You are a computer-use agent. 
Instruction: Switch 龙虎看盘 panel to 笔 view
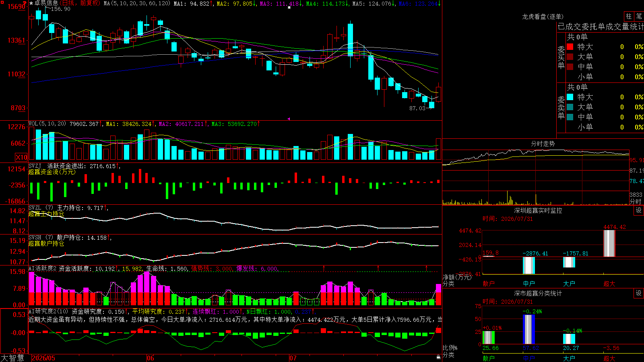pyautogui.click(x=639, y=16)
